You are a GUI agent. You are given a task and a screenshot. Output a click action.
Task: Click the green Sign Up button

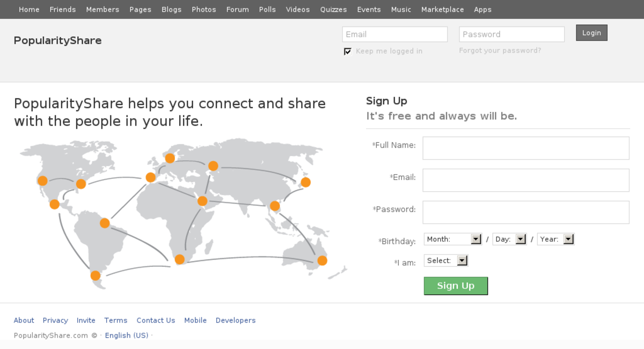456,286
